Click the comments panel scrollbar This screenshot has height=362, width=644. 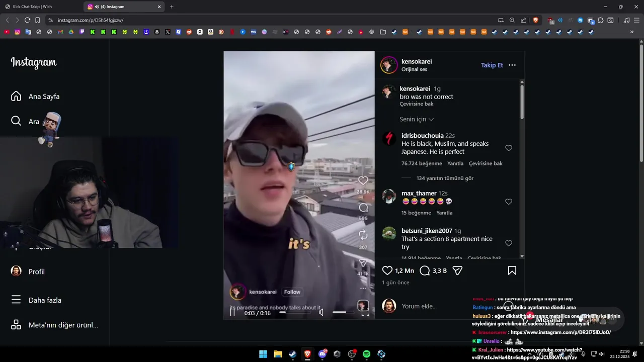coord(522,102)
